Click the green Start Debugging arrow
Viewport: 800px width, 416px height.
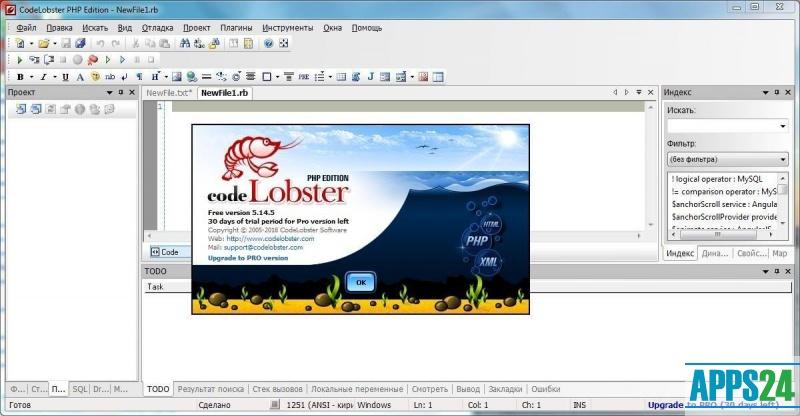[x=20, y=60]
